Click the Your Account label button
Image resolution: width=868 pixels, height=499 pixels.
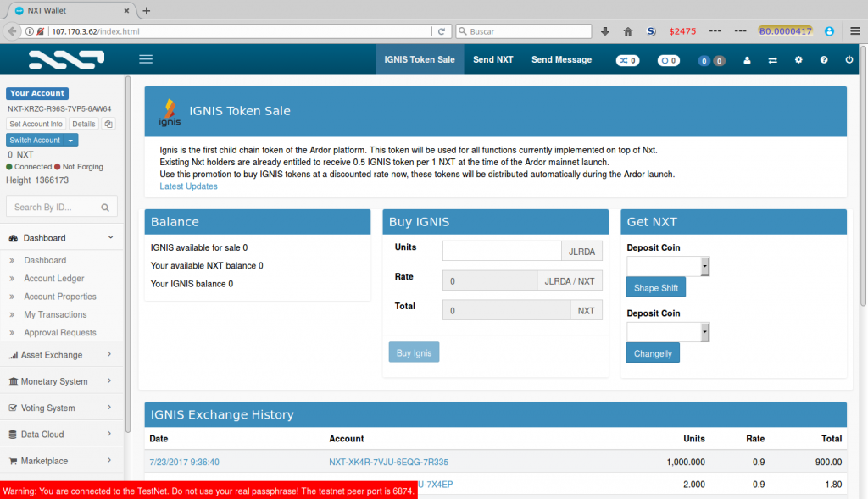[37, 93]
